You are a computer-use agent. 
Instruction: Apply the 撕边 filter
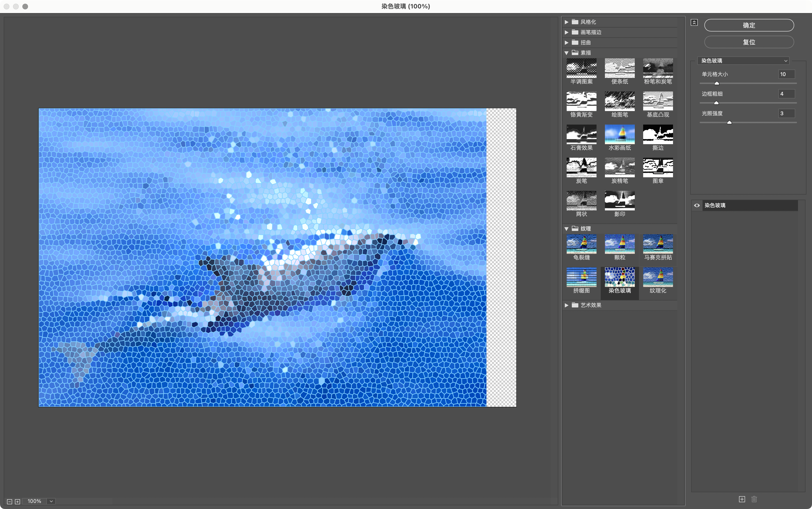[x=658, y=134]
